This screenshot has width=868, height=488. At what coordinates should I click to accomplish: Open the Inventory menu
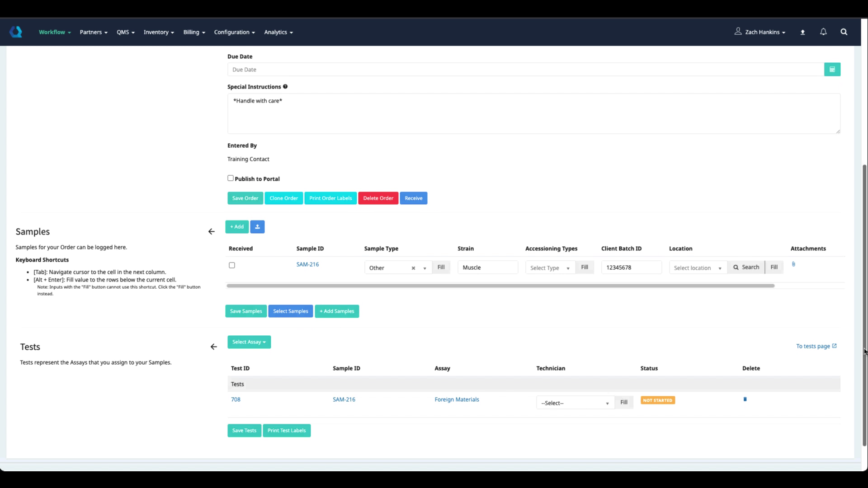[159, 32]
